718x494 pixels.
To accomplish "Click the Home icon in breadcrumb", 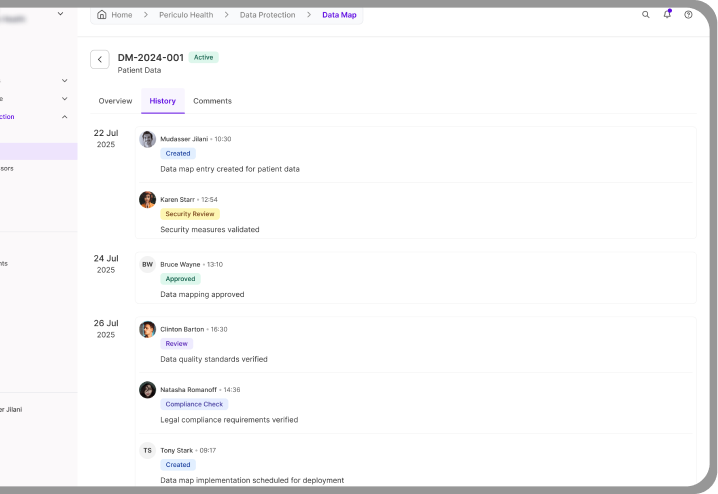I will [x=102, y=15].
